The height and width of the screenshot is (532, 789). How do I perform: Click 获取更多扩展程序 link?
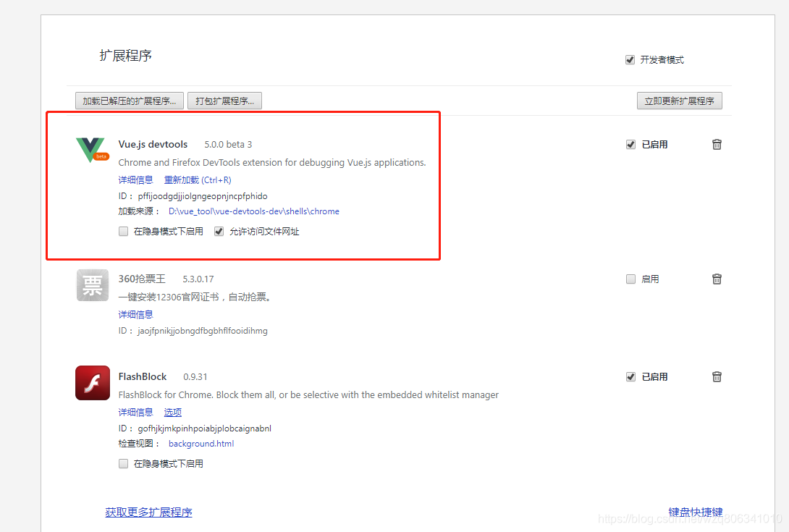pos(148,512)
